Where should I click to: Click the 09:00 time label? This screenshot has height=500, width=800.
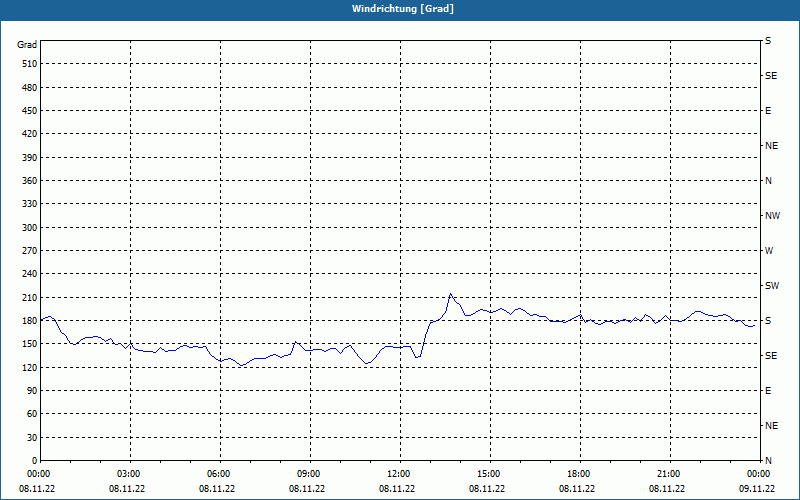click(310, 474)
